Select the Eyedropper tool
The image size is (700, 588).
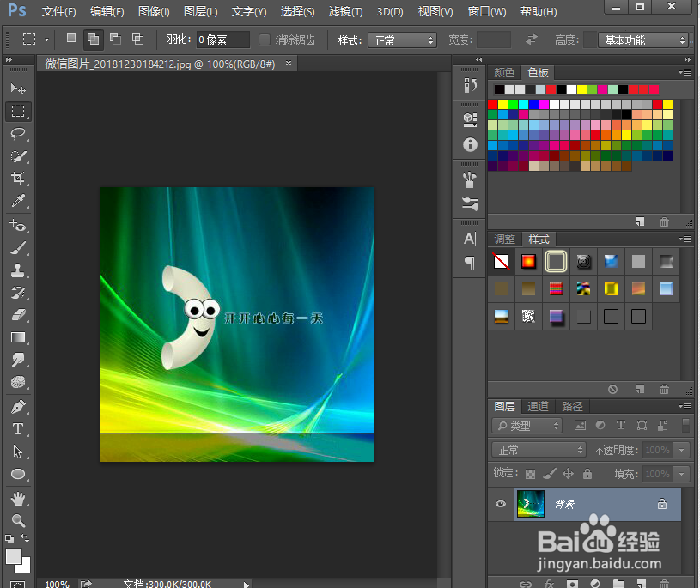(x=18, y=201)
